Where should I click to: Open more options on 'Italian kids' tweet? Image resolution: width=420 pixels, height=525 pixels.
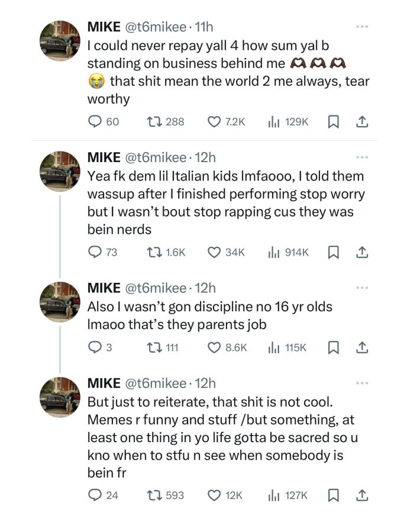(x=362, y=157)
